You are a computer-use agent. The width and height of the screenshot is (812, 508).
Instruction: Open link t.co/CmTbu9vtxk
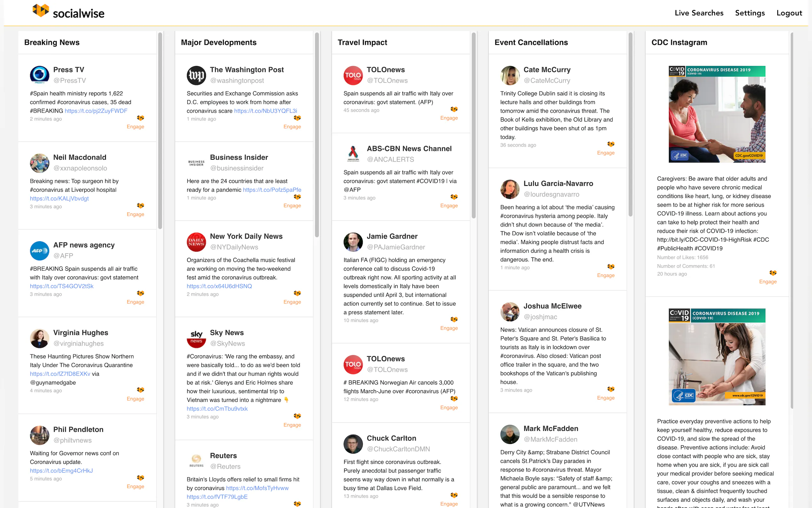[x=217, y=409]
